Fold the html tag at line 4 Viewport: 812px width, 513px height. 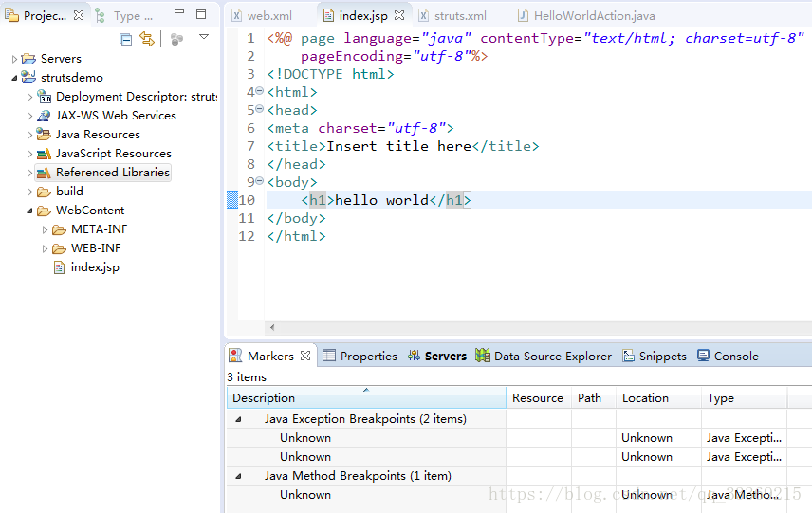(x=260, y=91)
